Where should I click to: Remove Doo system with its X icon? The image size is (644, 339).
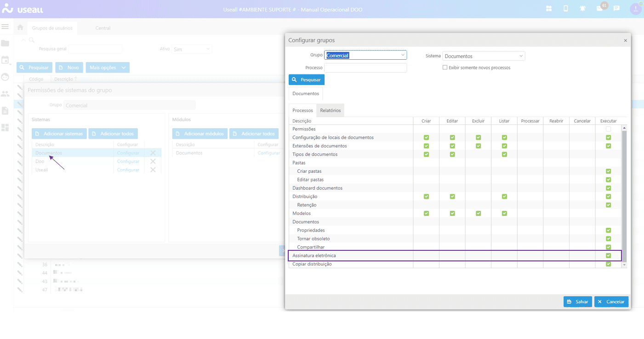[x=153, y=161]
